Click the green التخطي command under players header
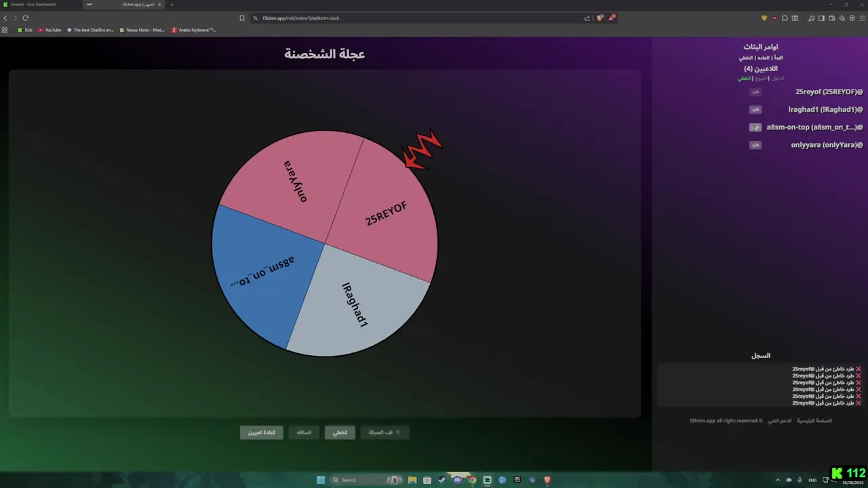Screen dimensions: 868x488 pos(745,79)
